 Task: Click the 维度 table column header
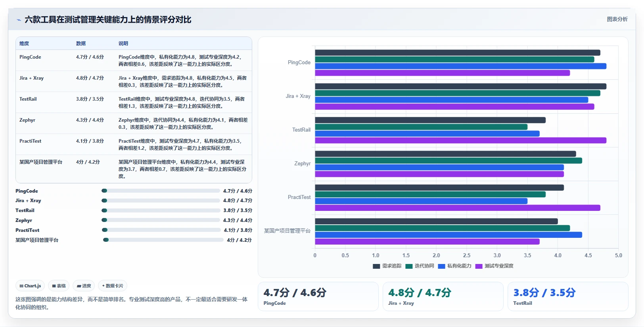pyautogui.click(x=24, y=44)
